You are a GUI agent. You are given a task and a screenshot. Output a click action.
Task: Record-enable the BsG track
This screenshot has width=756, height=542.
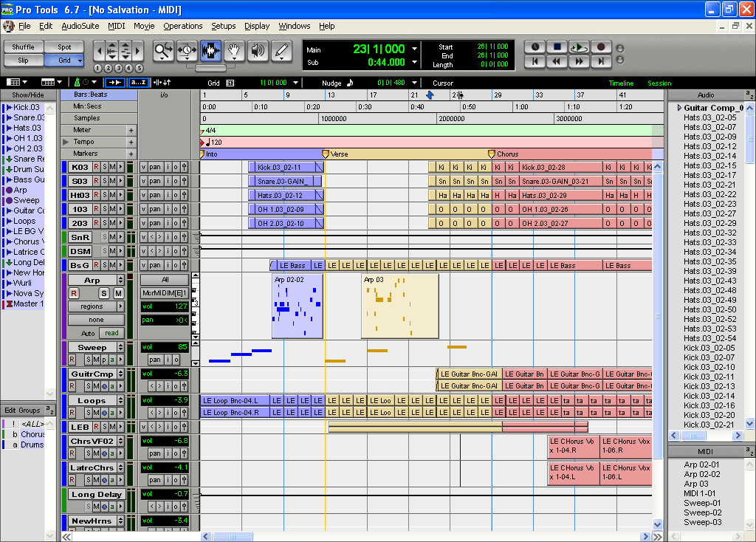point(97,265)
